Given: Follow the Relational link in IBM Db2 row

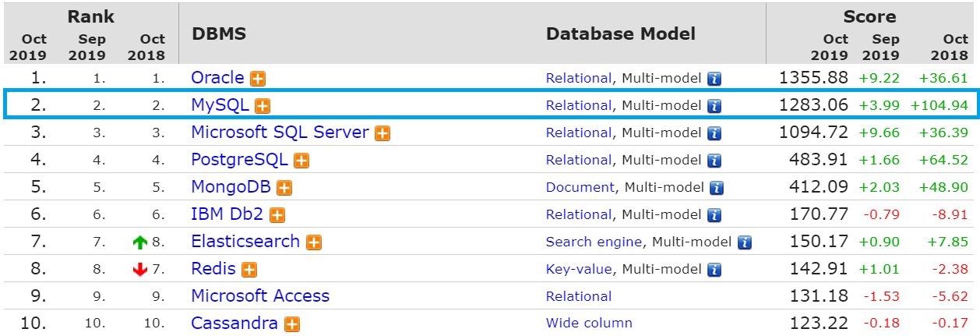Looking at the screenshot, I should click(579, 214).
